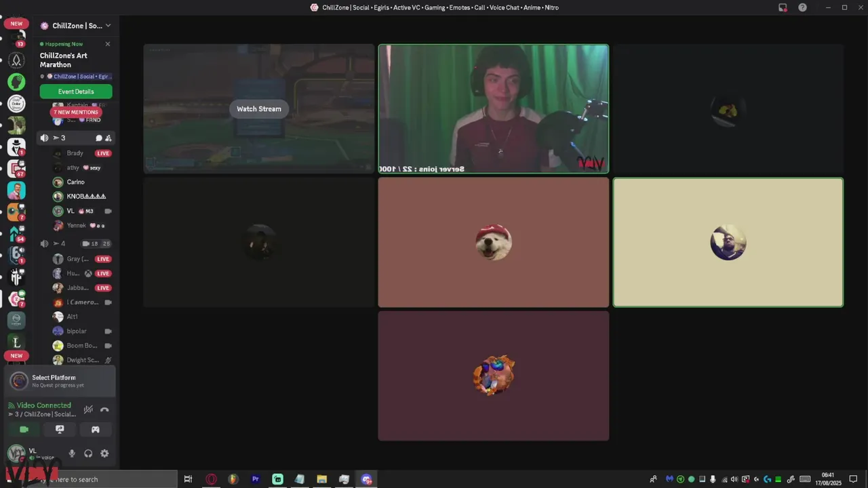Focus the maroon tile with colorful avatar

coord(494,376)
